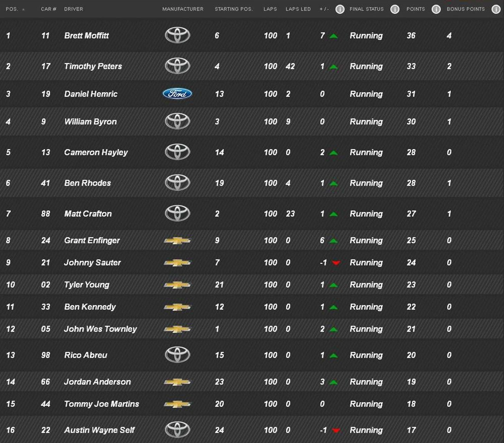Click the Chevrolet logo in John Wes Townley's row

point(177,329)
